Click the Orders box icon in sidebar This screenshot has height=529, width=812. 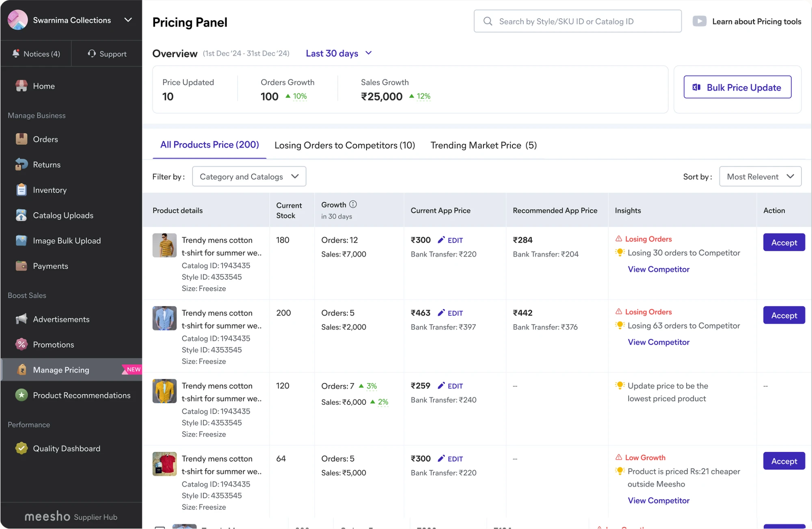click(22, 139)
